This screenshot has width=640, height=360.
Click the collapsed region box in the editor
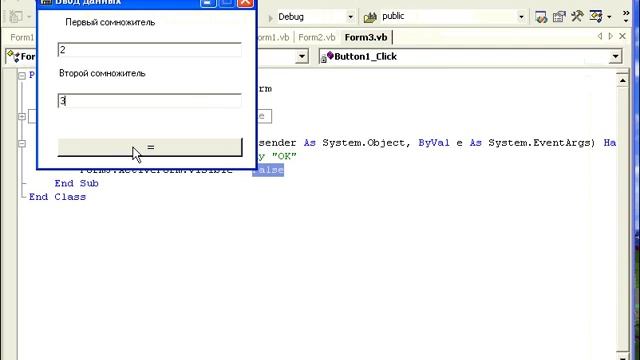pyautogui.click(x=264, y=116)
